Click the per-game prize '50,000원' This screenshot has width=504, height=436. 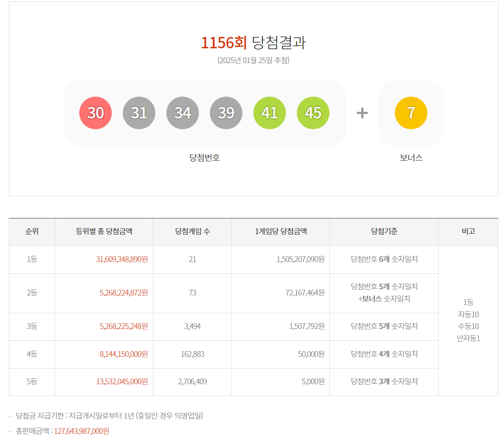click(311, 354)
